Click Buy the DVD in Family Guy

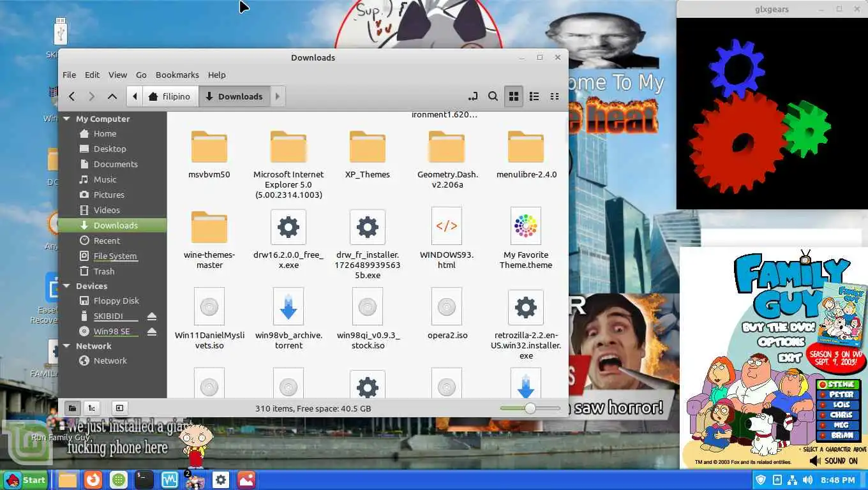[x=779, y=327]
